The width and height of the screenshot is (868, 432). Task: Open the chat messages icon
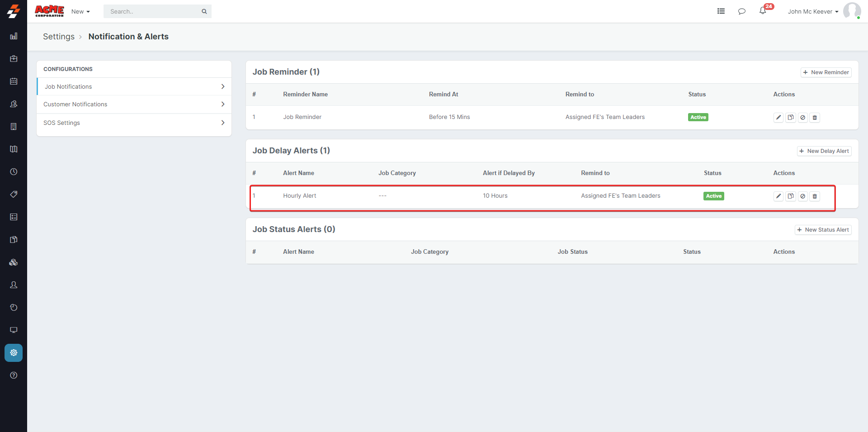pyautogui.click(x=741, y=11)
